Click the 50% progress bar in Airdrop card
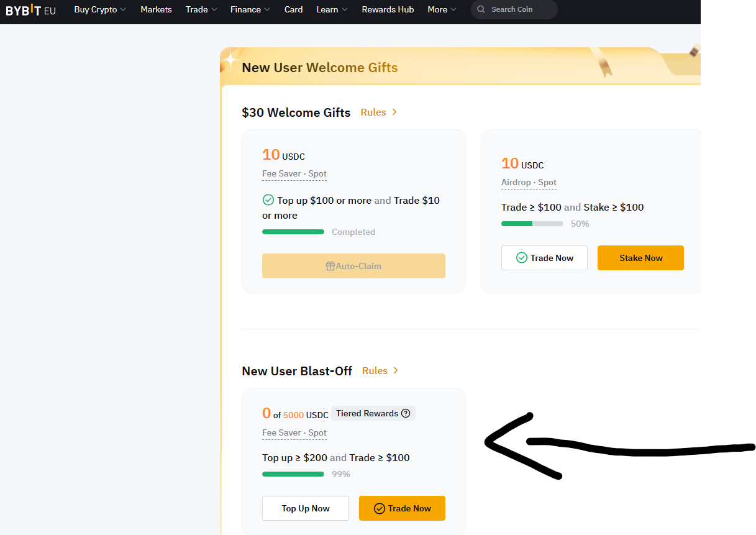The height and width of the screenshot is (535, 756). pyautogui.click(x=532, y=224)
